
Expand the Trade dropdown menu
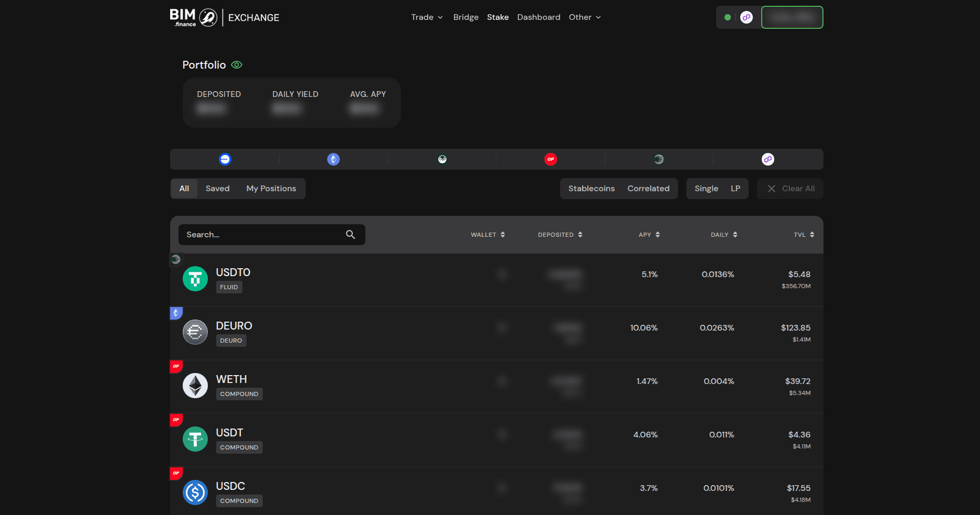[x=427, y=17]
